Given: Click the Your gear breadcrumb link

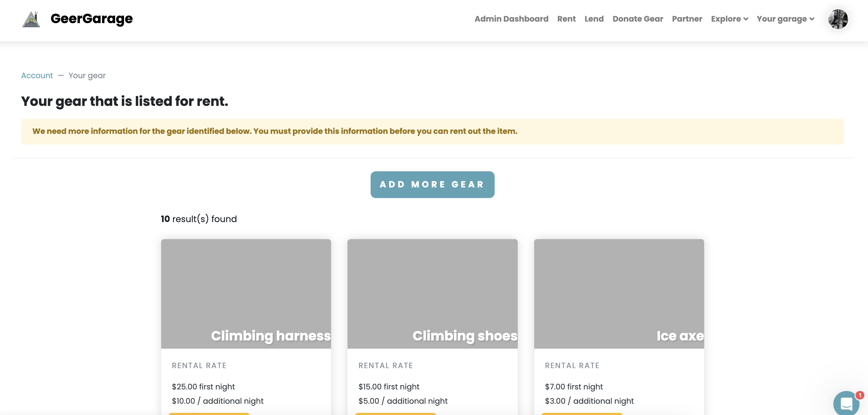Looking at the screenshot, I should coord(87,75).
